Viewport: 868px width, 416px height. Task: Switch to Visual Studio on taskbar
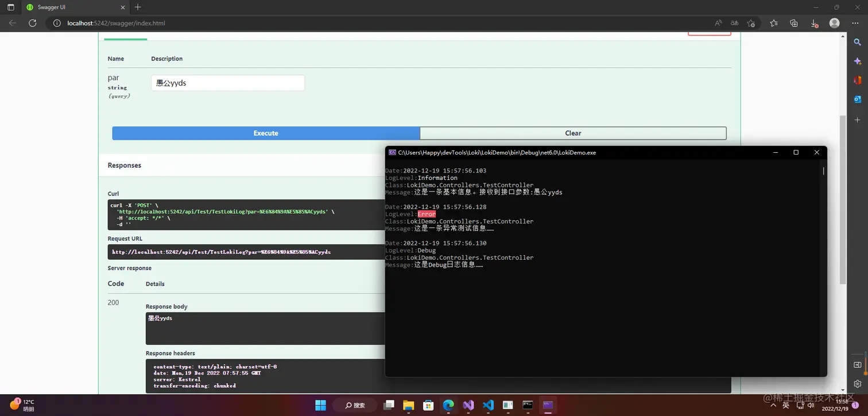coord(468,405)
